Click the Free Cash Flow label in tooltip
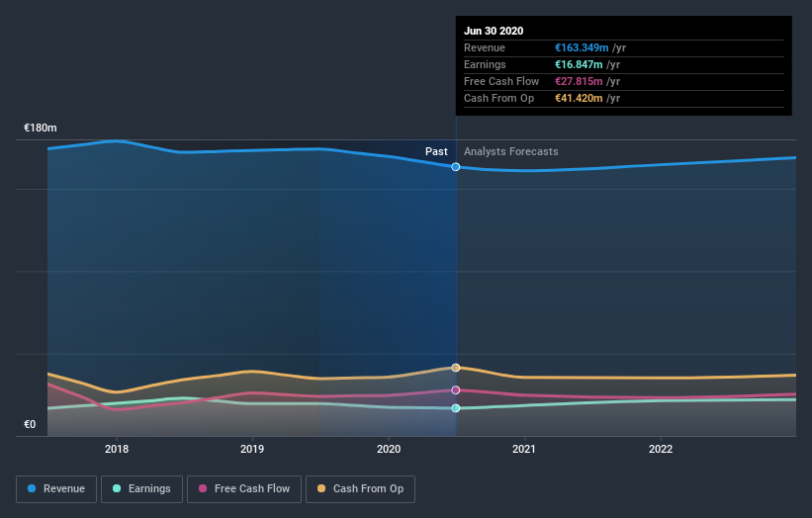Screen dimensions: 812x518 pos(501,81)
